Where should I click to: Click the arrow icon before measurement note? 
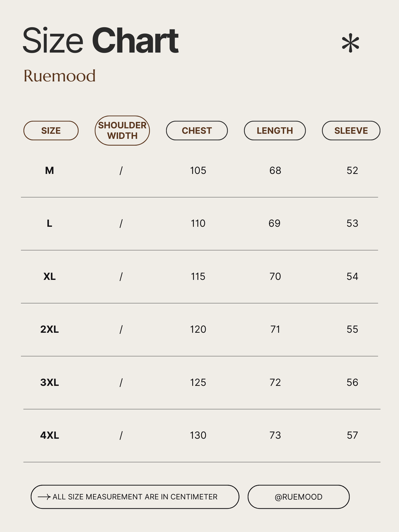44,497
